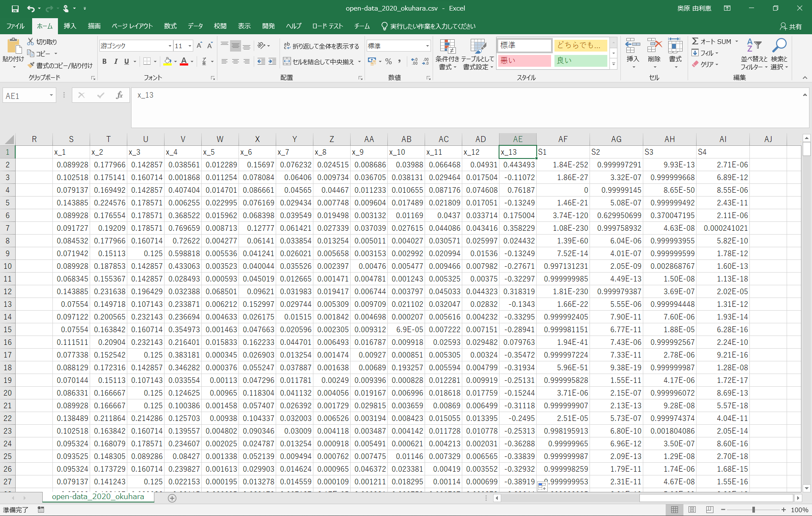Viewport: 812px width, 516px height.
Task: Click the 共有 share button
Action: click(791, 26)
